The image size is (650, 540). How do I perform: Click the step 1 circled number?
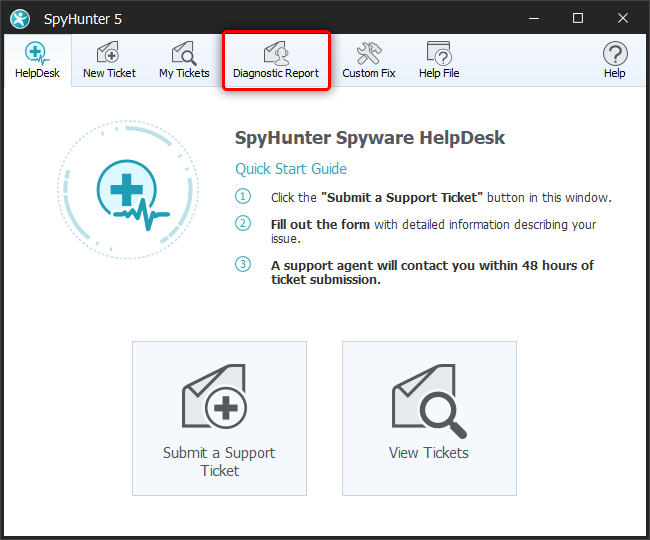243,197
